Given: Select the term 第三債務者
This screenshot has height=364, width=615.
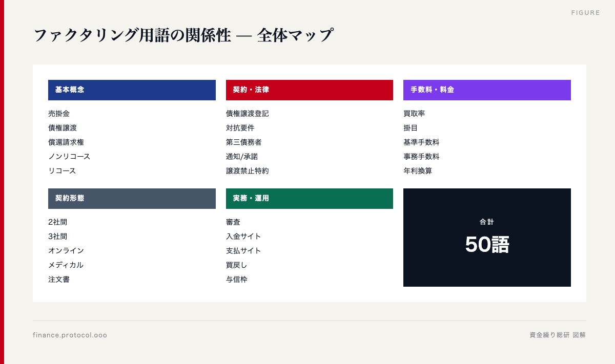Looking at the screenshot, I should (x=244, y=142).
